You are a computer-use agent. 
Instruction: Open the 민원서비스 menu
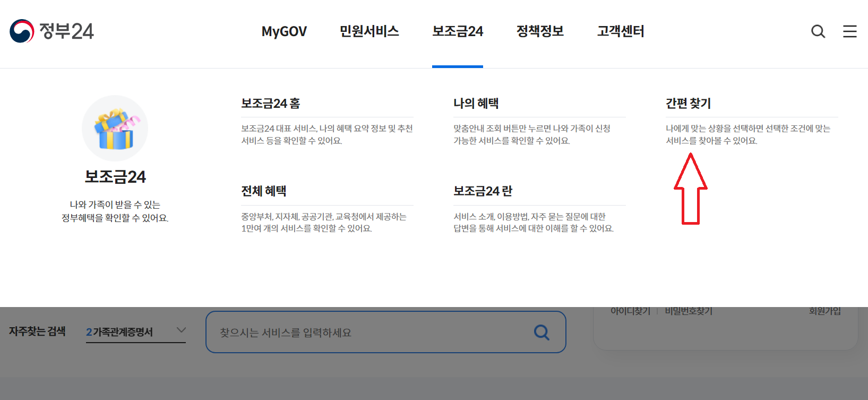tap(369, 31)
